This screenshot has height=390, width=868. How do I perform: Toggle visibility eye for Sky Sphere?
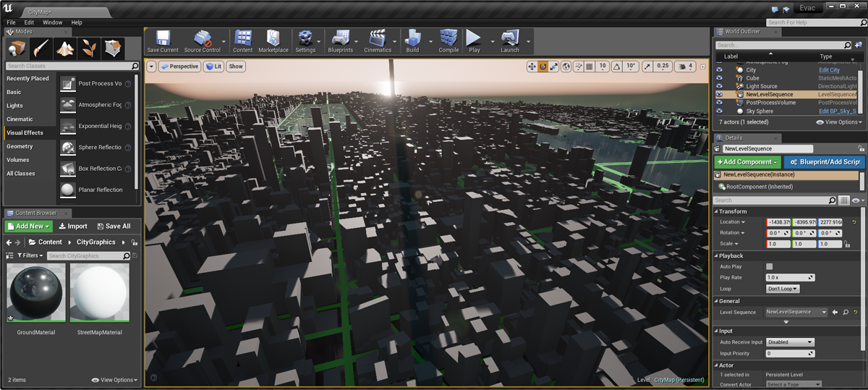coord(719,111)
